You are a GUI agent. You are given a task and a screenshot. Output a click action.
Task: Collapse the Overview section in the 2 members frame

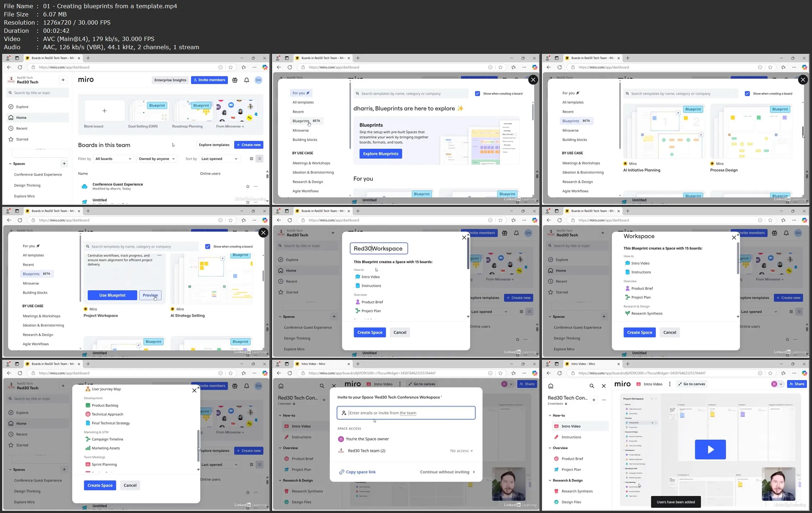tap(550, 448)
